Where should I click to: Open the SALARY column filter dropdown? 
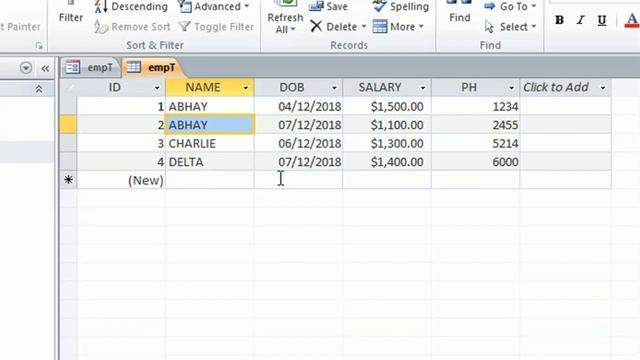pos(422,88)
